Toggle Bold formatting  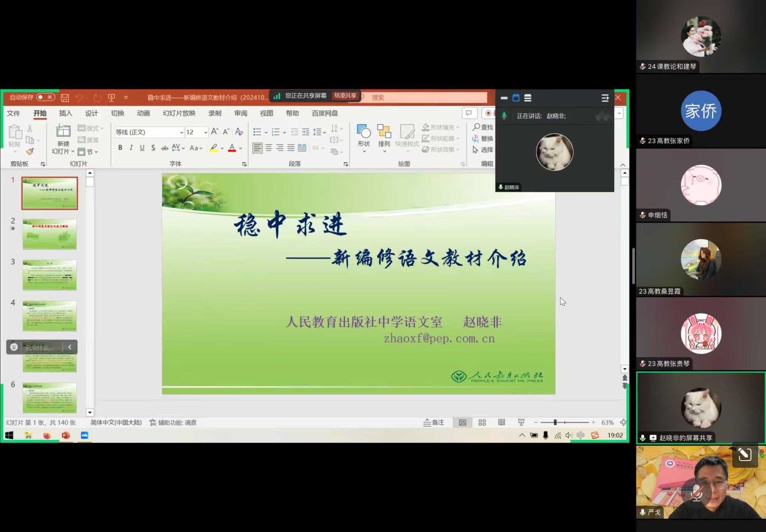[x=120, y=148]
